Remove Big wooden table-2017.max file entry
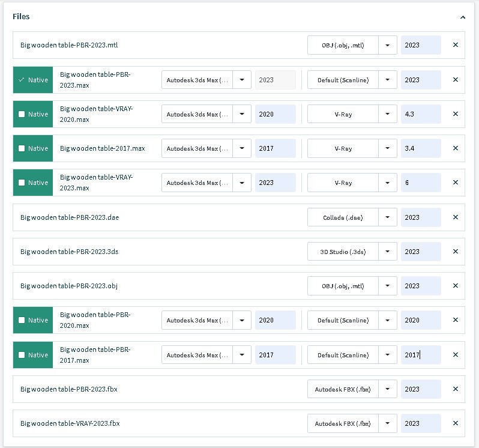 455,148
